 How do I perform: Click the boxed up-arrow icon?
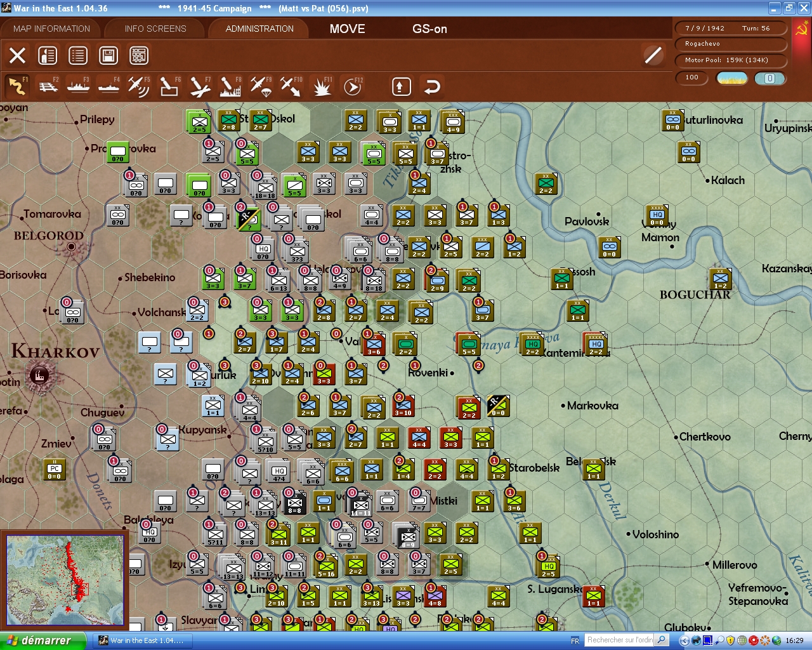(401, 86)
